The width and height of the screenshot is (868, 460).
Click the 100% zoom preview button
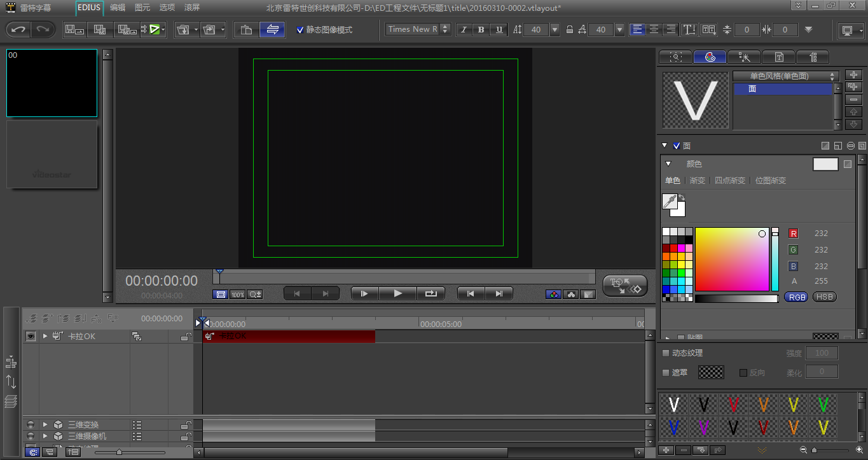[238, 295]
